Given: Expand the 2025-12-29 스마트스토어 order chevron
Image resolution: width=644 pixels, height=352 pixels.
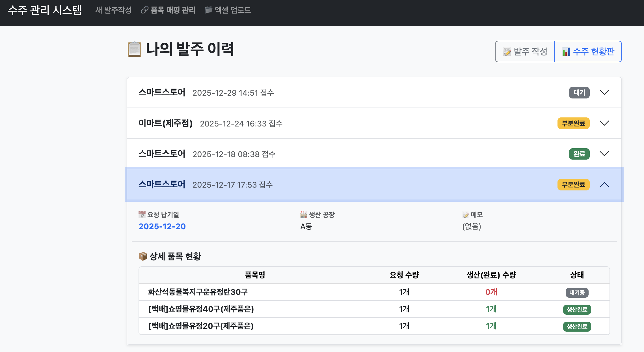Looking at the screenshot, I should (x=604, y=93).
